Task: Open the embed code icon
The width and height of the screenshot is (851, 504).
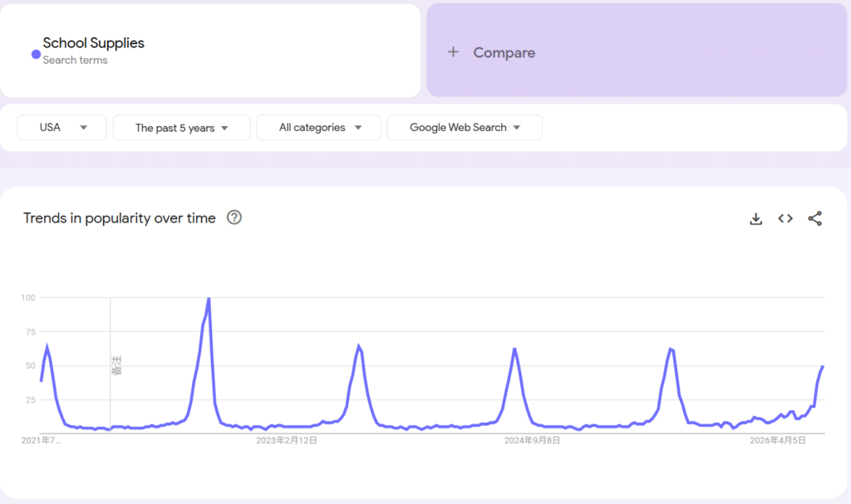Action: coord(785,218)
